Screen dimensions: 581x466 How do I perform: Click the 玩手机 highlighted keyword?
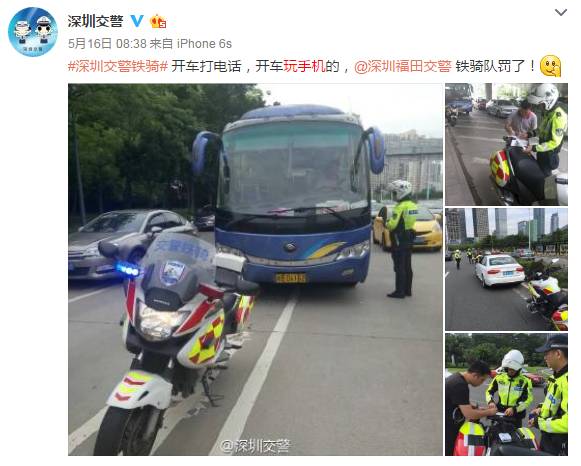click(x=304, y=66)
